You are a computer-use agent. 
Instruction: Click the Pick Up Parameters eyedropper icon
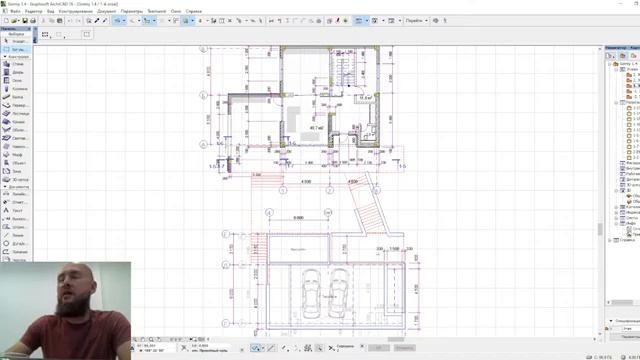97,20
